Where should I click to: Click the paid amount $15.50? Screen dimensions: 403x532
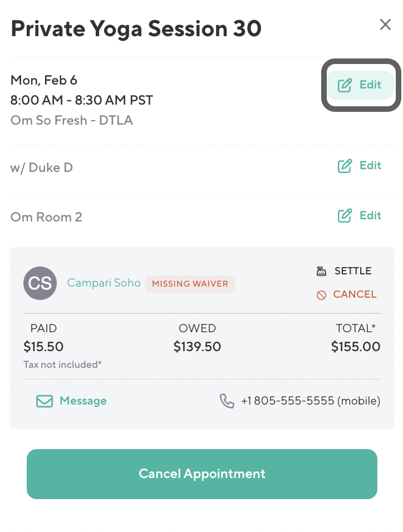pos(43,347)
